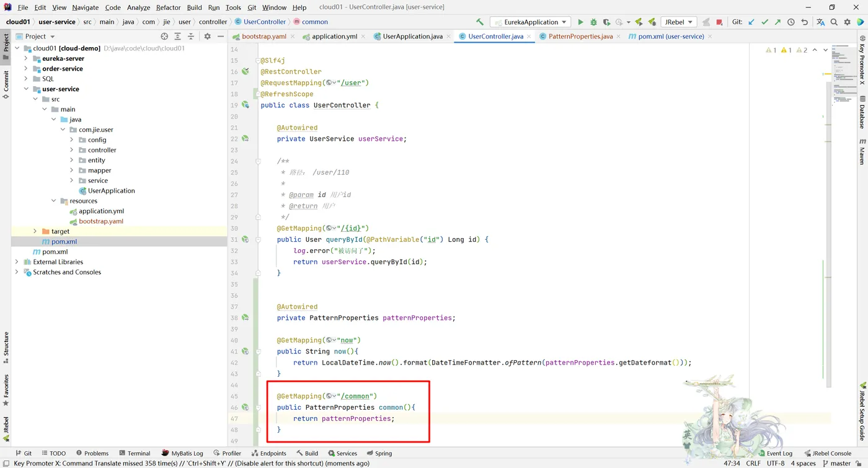Click Collapse All in Project panel

[190, 37]
